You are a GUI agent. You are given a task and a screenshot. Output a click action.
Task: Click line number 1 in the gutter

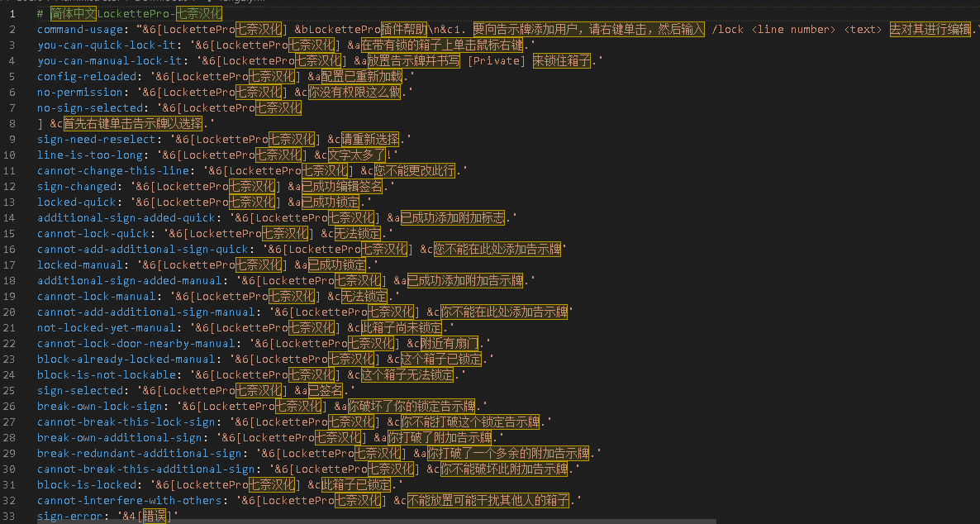click(x=12, y=14)
